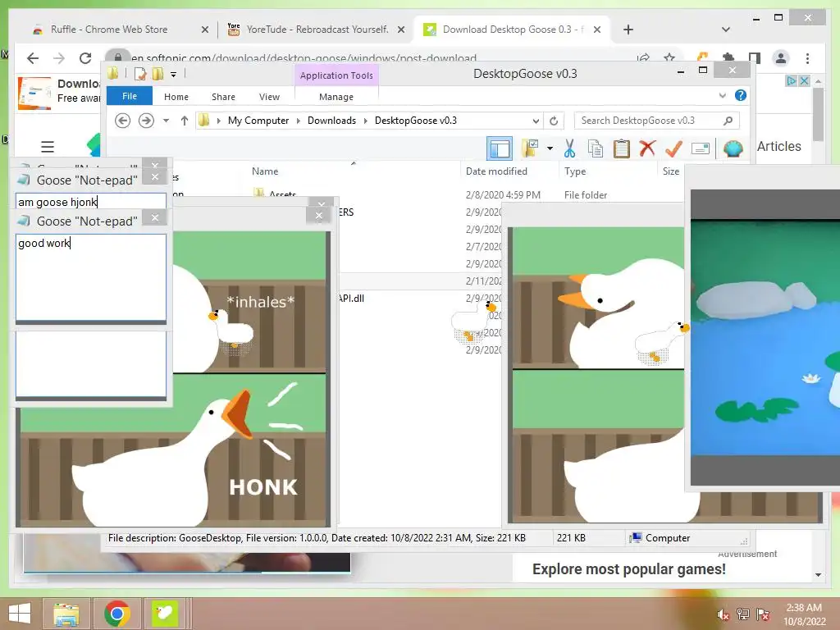Switch to the Manage ribbon tab

point(336,97)
